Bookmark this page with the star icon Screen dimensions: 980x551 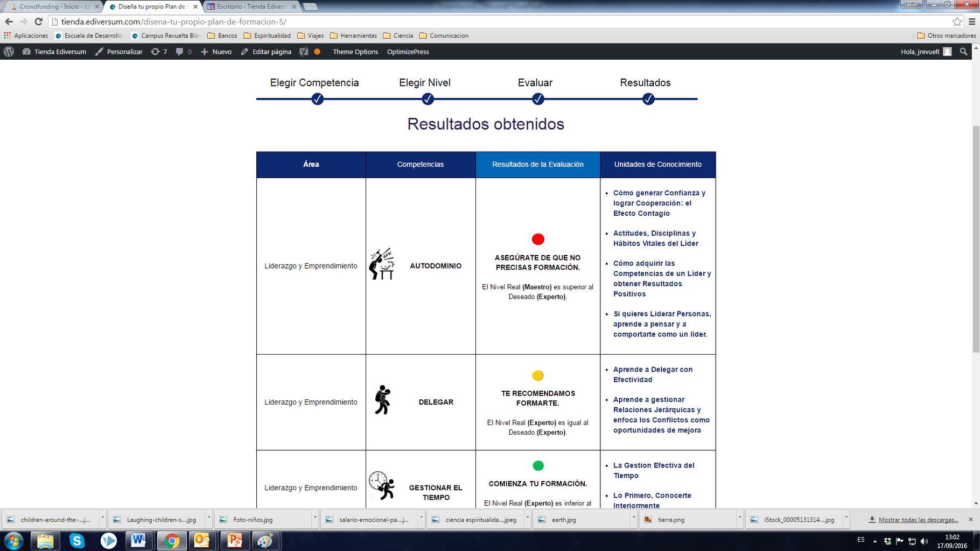(957, 22)
